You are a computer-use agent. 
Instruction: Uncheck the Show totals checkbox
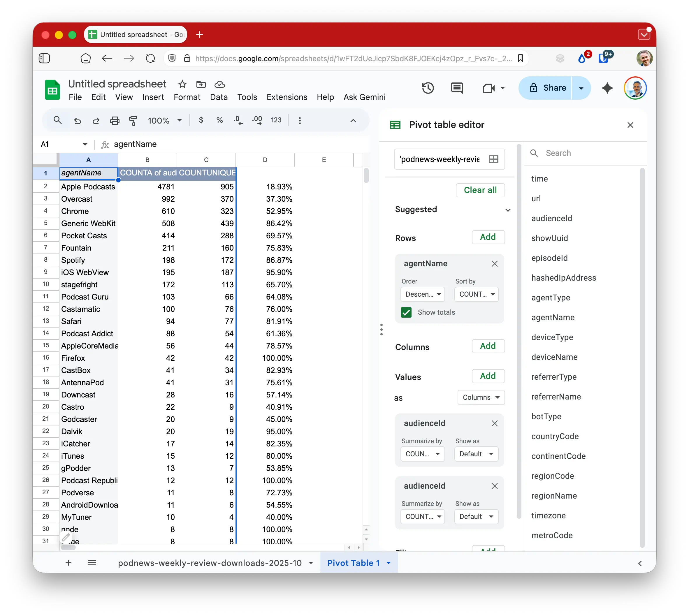click(406, 312)
